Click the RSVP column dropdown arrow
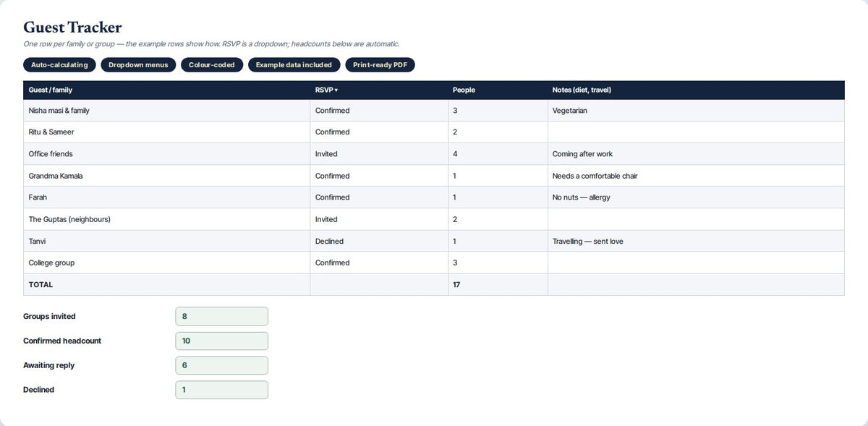The image size is (868, 426). click(x=336, y=90)
